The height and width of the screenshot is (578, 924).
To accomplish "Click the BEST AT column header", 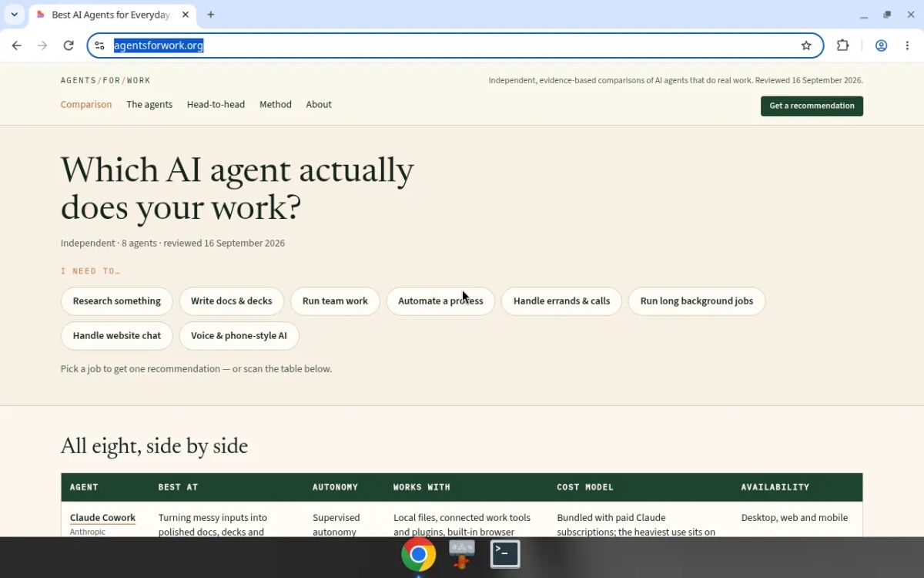I will pos(178,487).
